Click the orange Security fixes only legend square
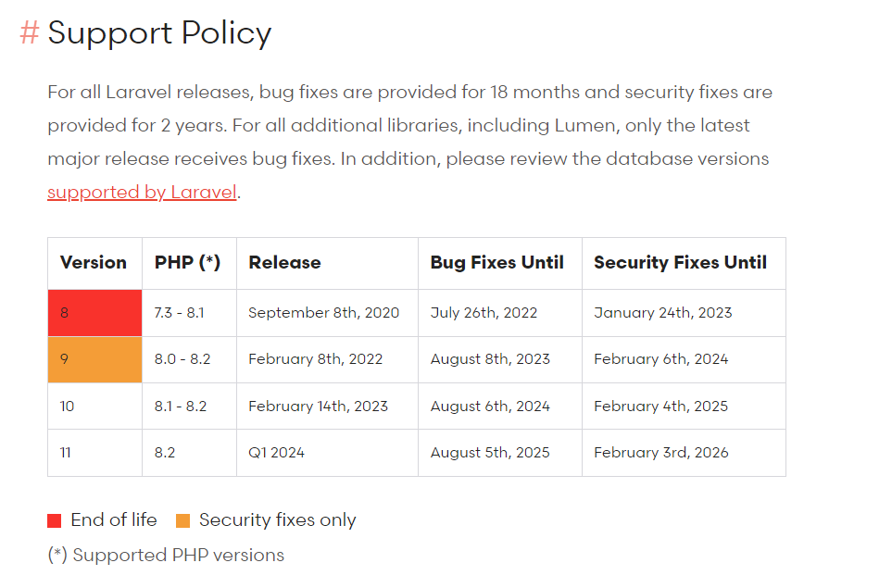892x588 pixels. [x=182, y=520]
